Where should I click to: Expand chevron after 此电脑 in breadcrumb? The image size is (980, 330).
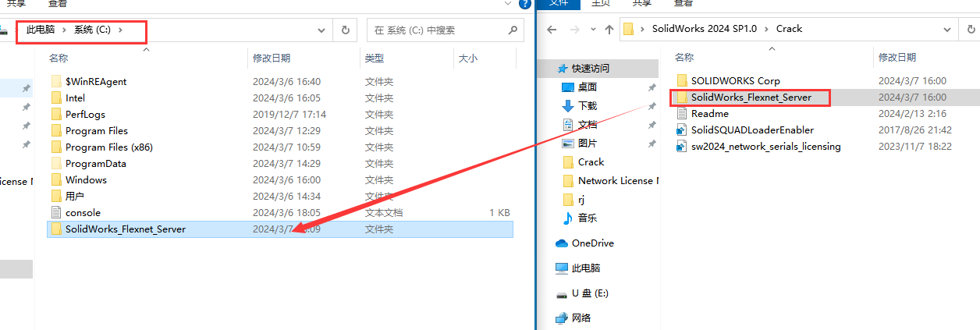(65, 30)
